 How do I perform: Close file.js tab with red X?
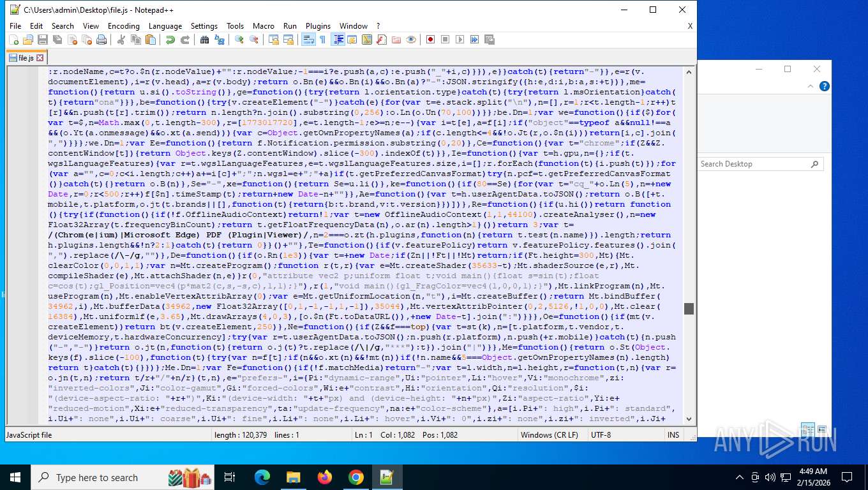pos(40,57)
